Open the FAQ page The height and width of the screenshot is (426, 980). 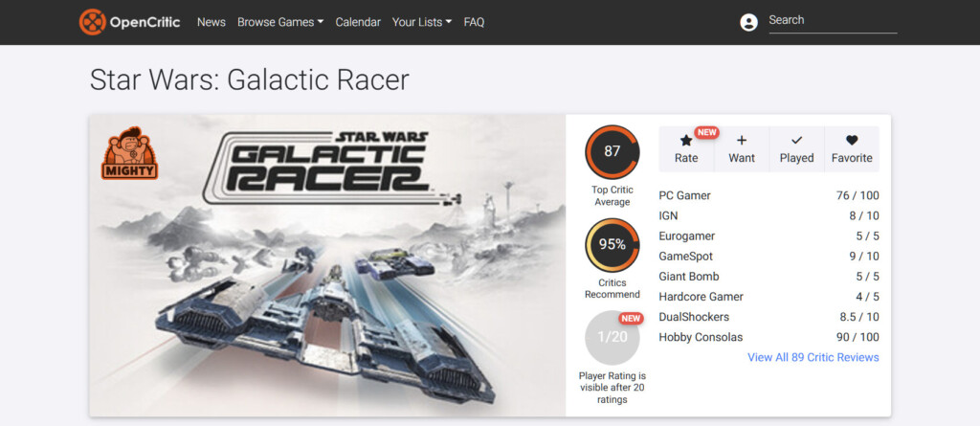point(474,22)
